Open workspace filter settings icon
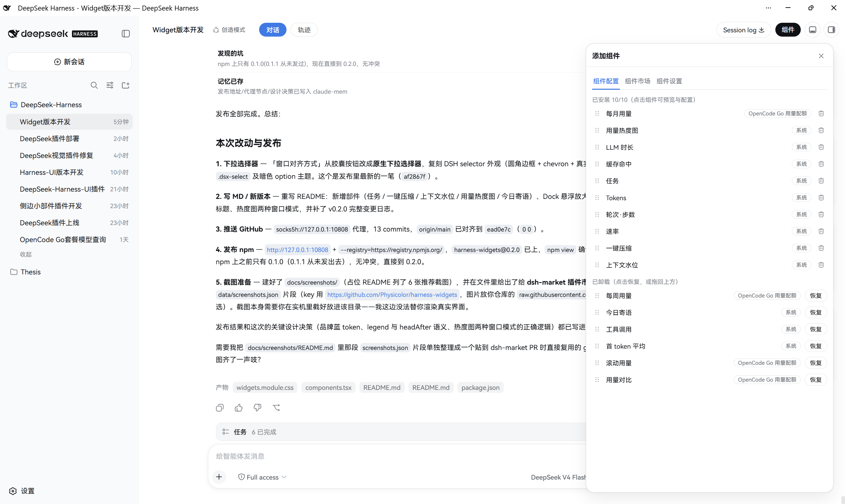Image resolution: width=845 pixels, height=504 pixels. (x=110, y=85)
